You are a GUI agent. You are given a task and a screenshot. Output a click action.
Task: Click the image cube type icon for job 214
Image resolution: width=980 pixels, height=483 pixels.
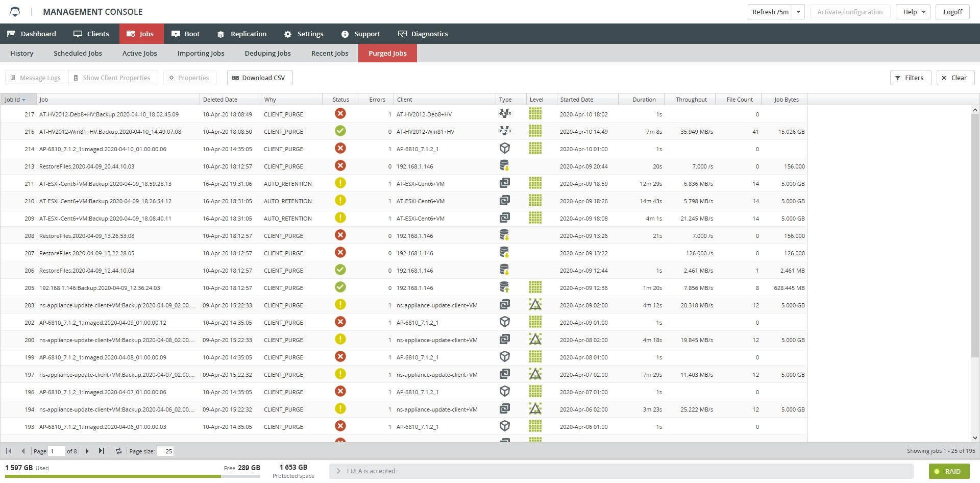[505, 148]
